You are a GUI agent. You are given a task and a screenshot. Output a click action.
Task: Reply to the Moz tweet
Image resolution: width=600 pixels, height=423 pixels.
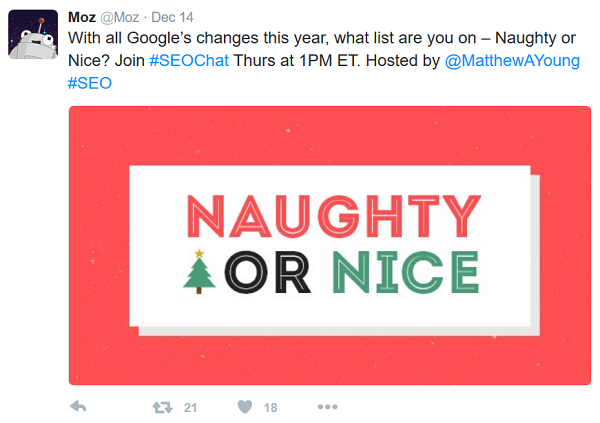[x=80, y=407]
